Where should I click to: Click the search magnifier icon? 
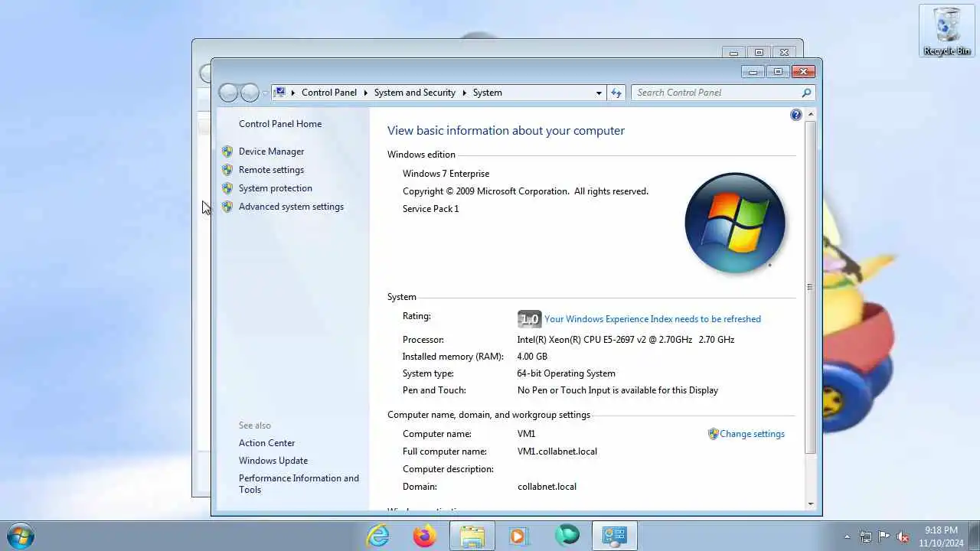coord(806,93)
